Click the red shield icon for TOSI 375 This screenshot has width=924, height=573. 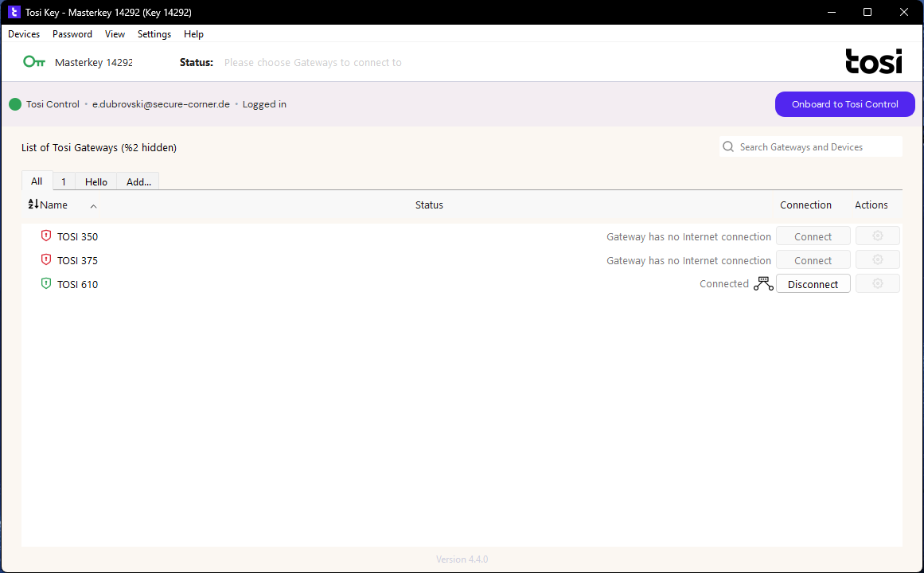[x=46, y=260]
